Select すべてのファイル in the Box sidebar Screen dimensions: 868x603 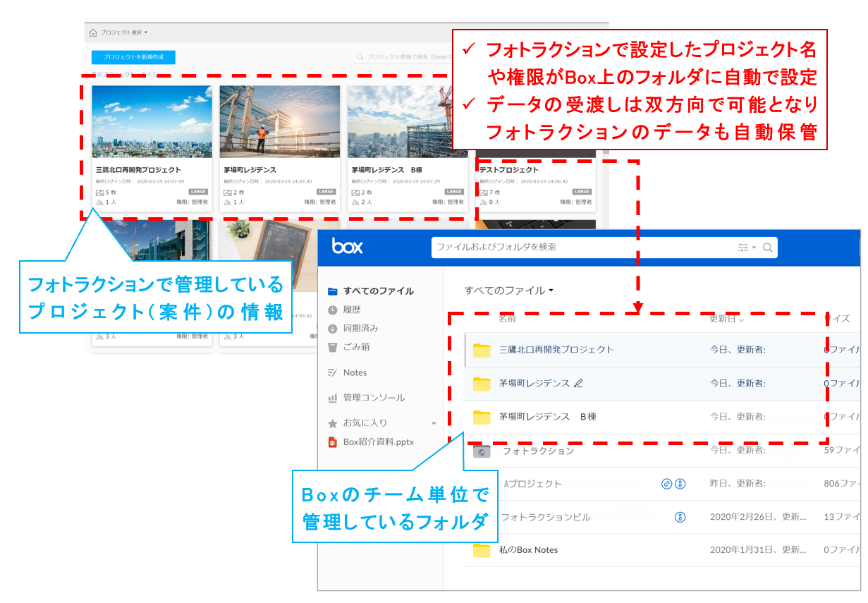pos(379,291)
